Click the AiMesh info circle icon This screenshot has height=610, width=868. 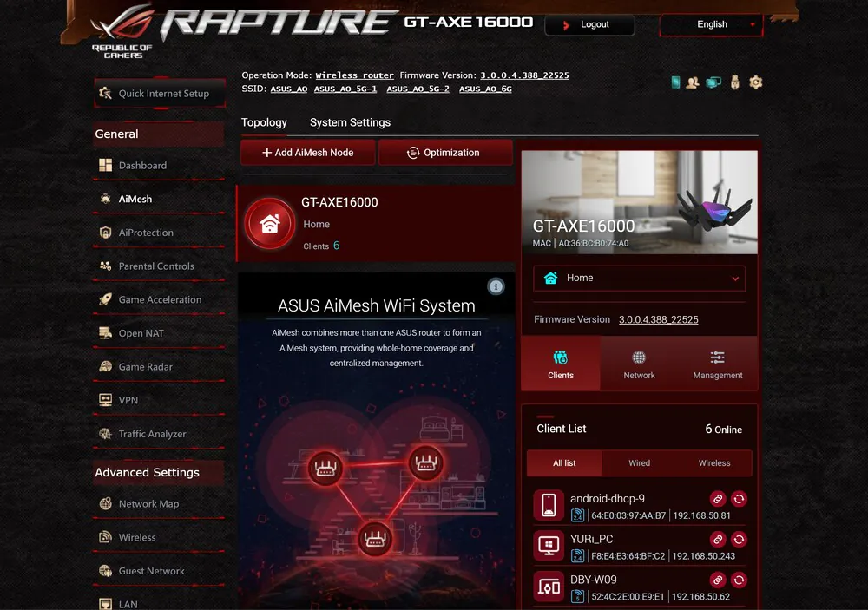496,286
